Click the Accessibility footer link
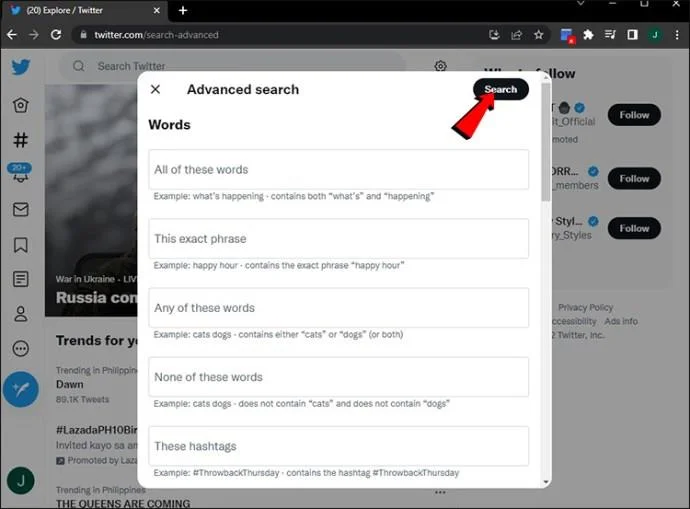 click(574, 321)
